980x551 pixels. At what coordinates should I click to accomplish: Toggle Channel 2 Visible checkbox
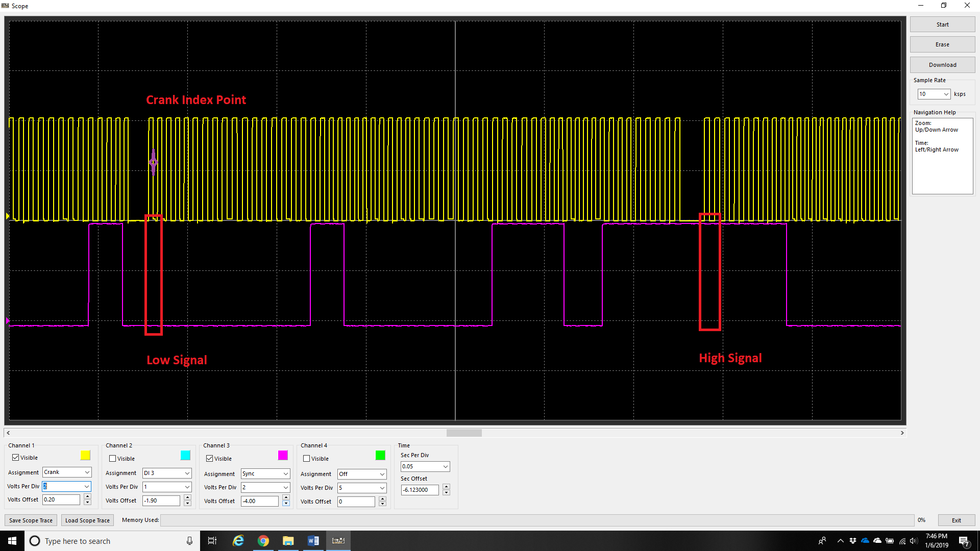tap(113, 459)
